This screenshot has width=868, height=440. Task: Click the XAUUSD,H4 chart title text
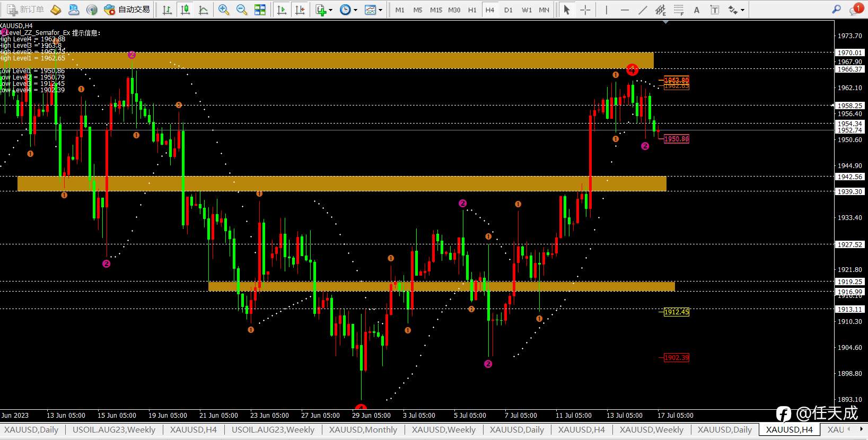[x=16, y=25]
